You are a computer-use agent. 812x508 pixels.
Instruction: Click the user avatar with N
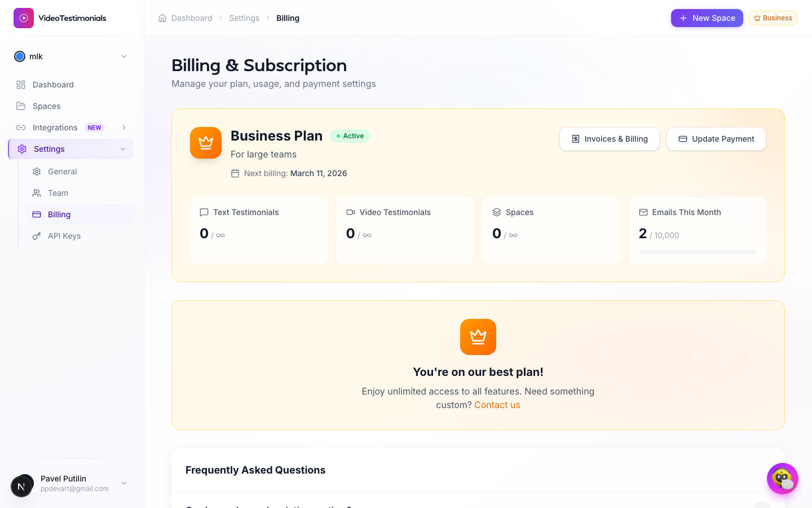tap(21, 486)
